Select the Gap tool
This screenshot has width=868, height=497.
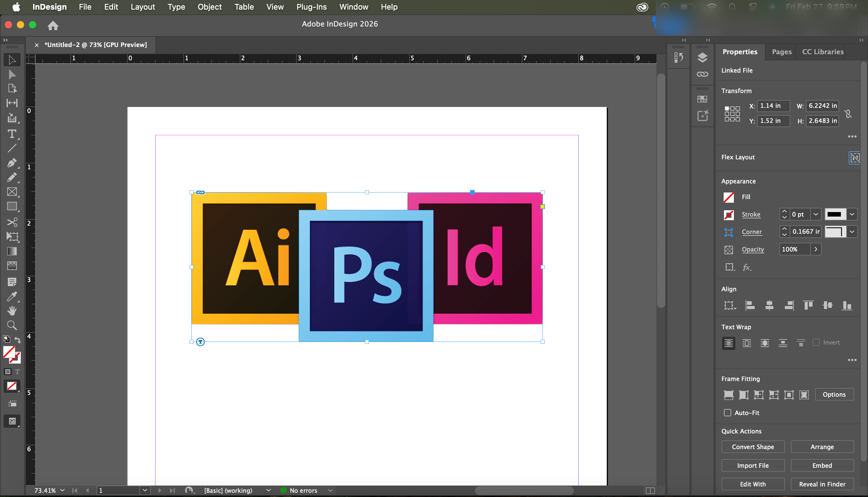[x=12, y=103]
